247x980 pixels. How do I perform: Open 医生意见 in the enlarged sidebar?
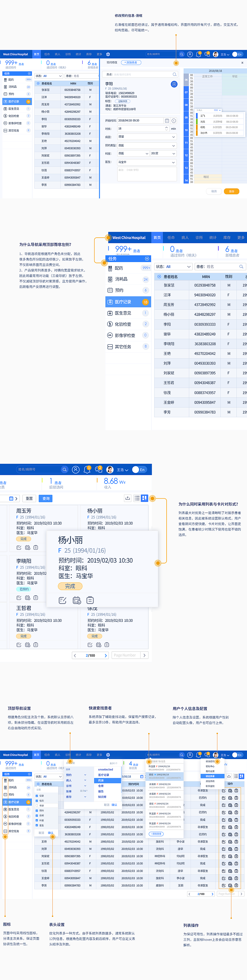(x=128, y=313)
